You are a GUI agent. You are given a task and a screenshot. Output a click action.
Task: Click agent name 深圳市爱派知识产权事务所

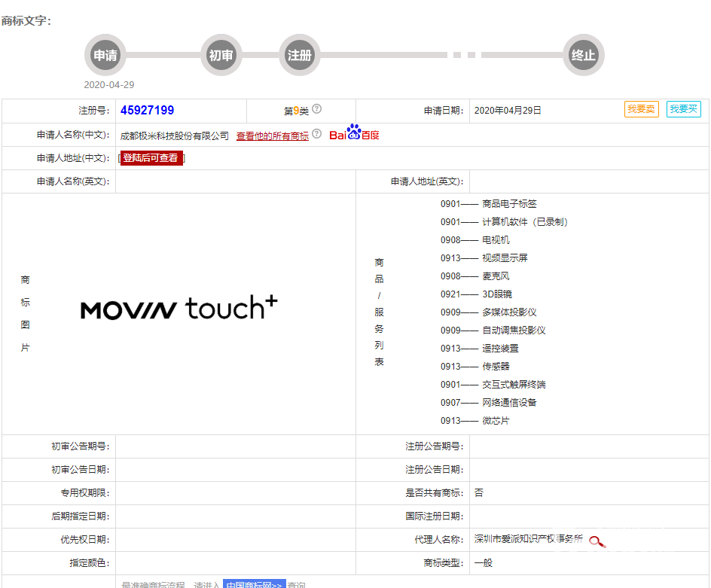point(528,538)
